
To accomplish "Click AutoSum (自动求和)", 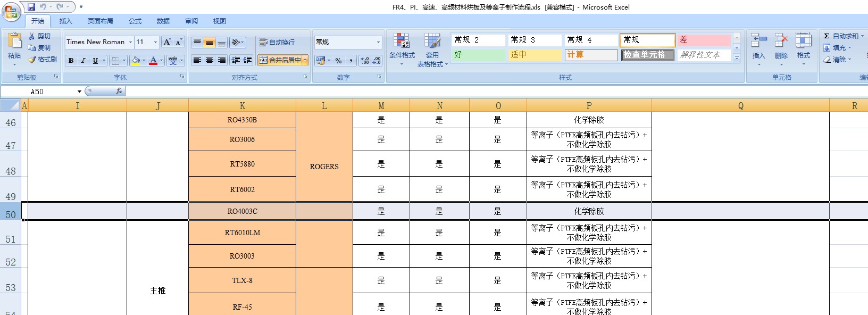I will 844,36.
